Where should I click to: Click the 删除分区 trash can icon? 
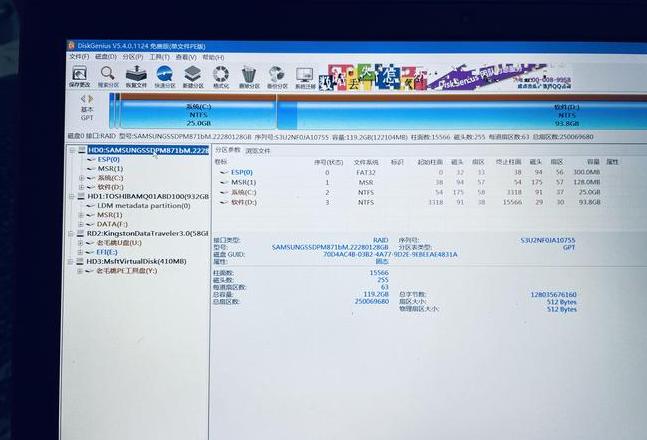249,77
